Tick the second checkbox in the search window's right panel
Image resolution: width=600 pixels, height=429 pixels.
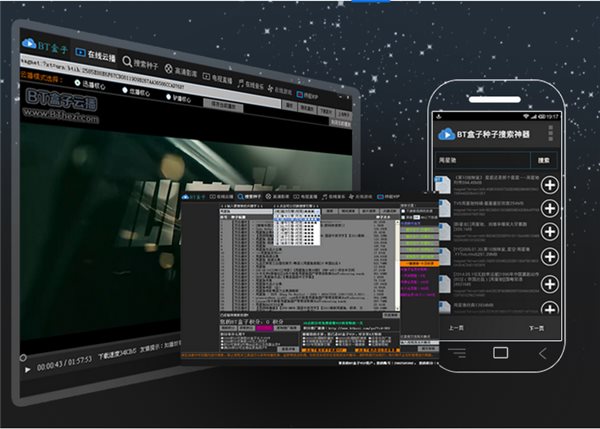pos(403,217)
